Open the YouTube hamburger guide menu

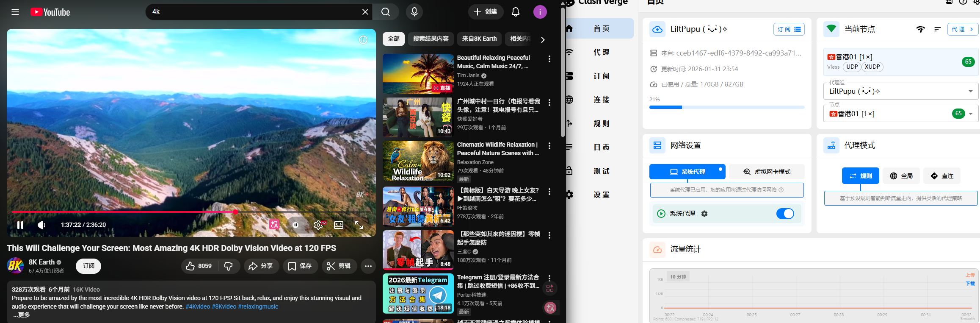(15, 12)
